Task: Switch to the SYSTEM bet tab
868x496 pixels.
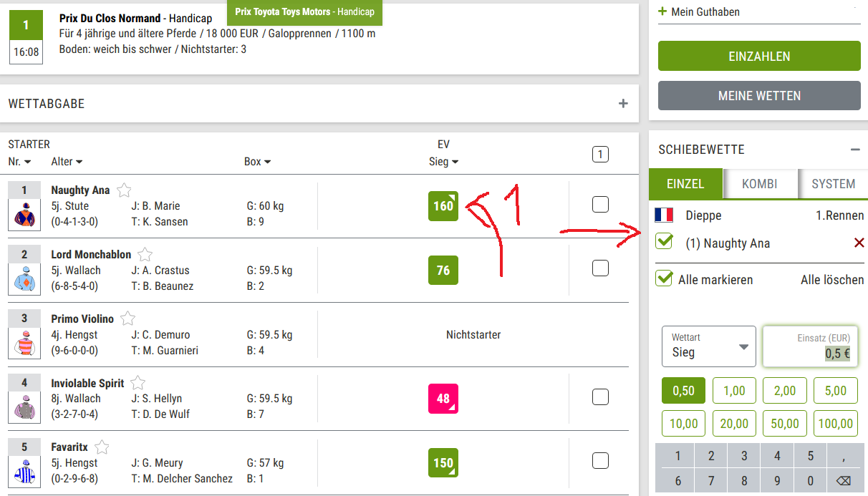Action: [833, 184]
